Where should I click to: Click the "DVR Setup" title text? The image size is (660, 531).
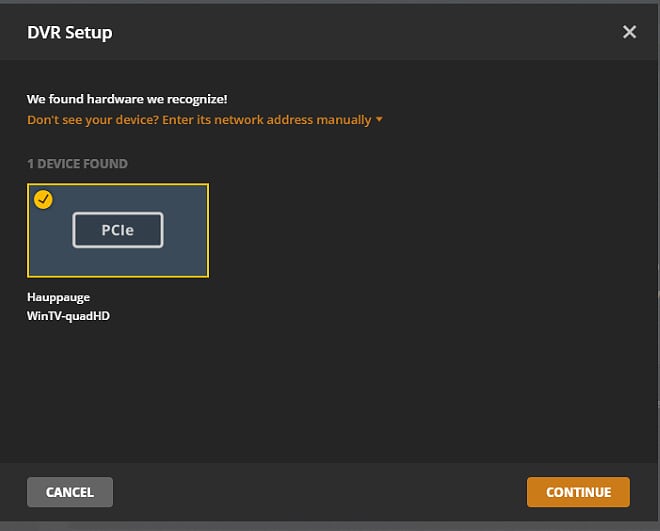(69, 33)
